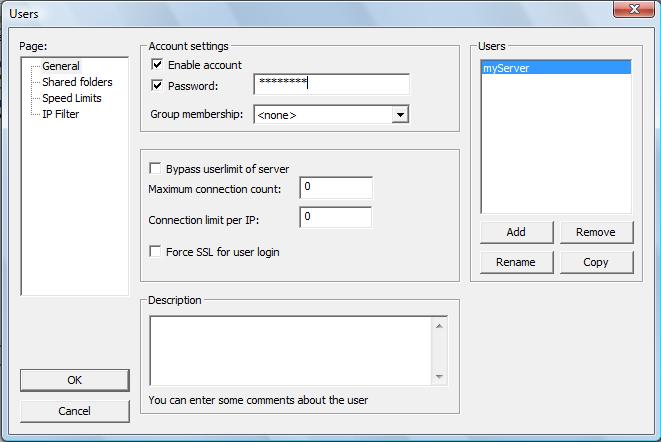Click the Connection limit per IP field
661x442 pixels.
coord(336,217)
